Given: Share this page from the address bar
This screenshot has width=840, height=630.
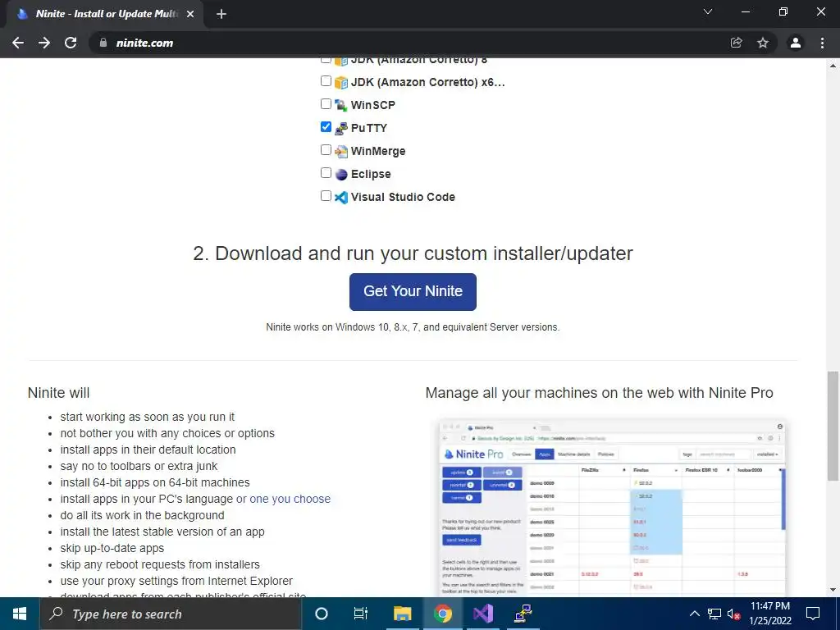Looking at the screenshot, I should [x=737, y=43].
